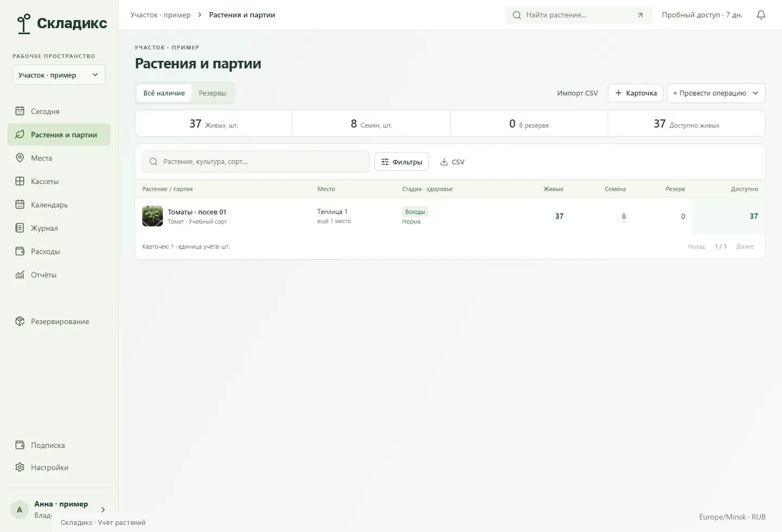Open the notifications bell
782x532 pixels.
[x=761, y=15]
